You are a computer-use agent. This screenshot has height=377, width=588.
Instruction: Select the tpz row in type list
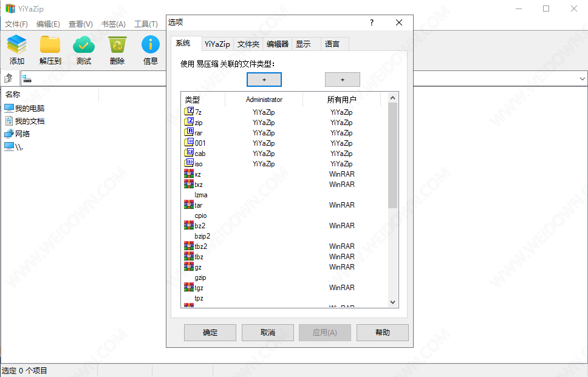284,298
